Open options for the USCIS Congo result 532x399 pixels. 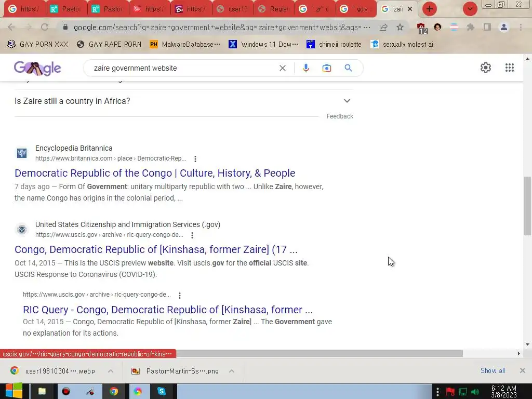click(192, 235)
